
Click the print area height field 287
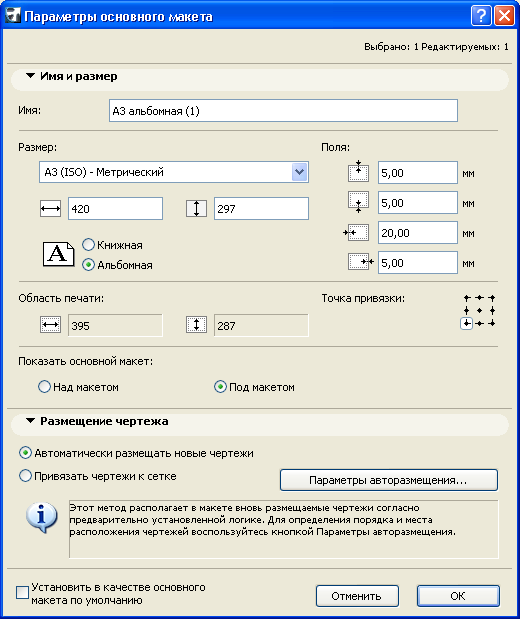tap(261, 325)
